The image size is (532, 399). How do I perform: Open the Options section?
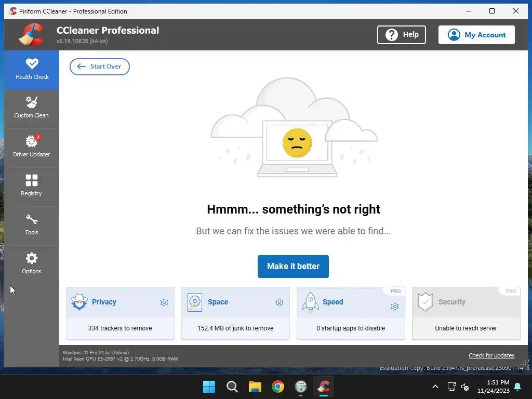click(32, 264)
